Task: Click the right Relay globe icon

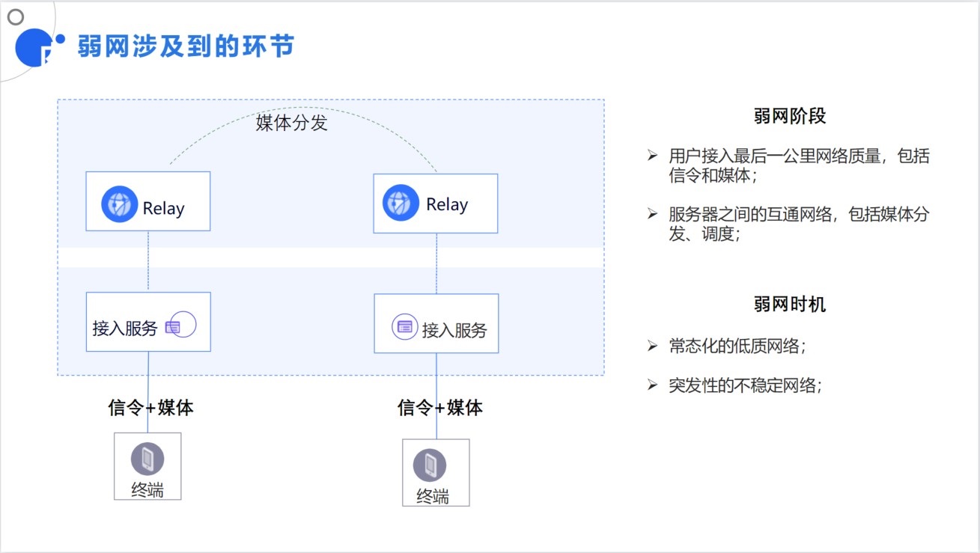Action: coord(401,203)
